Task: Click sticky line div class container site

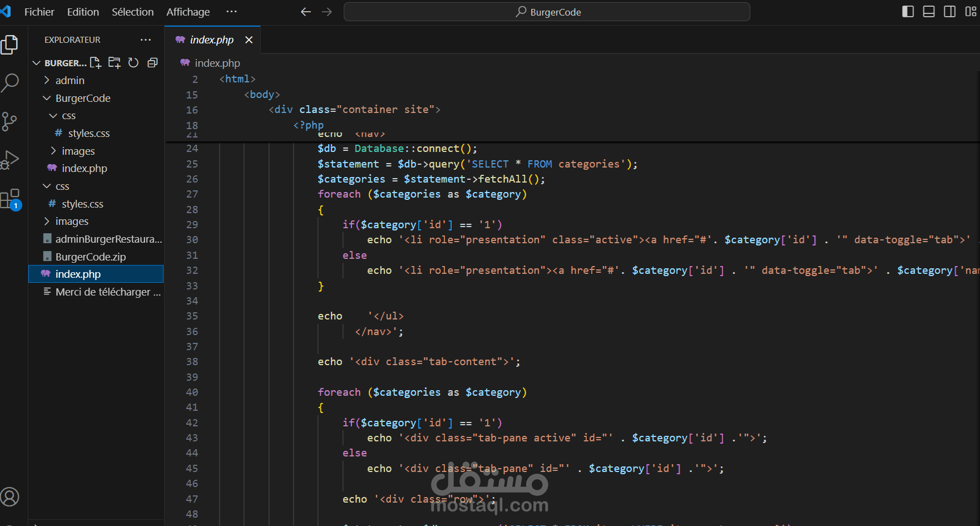Action: [354, 110]
